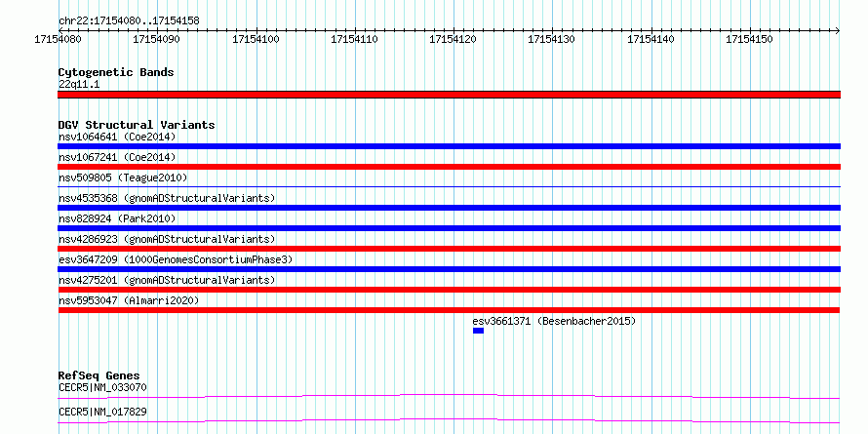Click the blue bar for nsv4535368
Image resolution: width=868 pixels, height=434 pixels.
click(x=449, y=208)
